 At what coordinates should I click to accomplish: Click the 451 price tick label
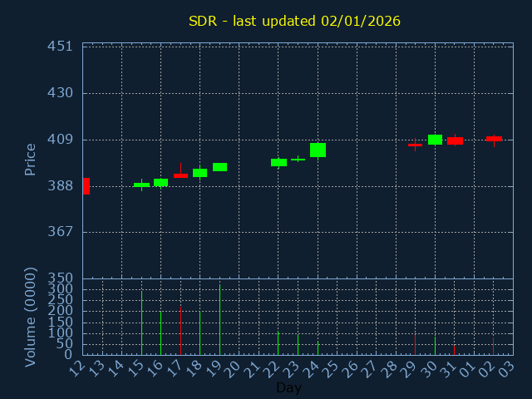[61, 47]
